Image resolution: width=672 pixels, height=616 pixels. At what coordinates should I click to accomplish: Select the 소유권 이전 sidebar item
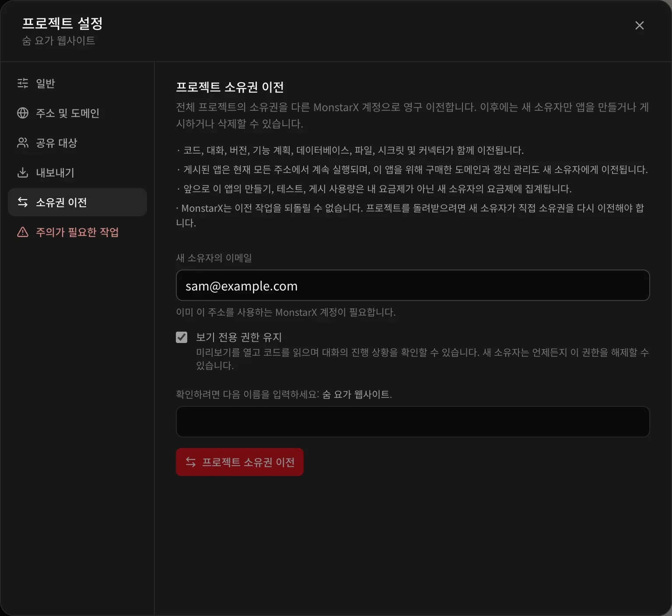click(77, 202)
